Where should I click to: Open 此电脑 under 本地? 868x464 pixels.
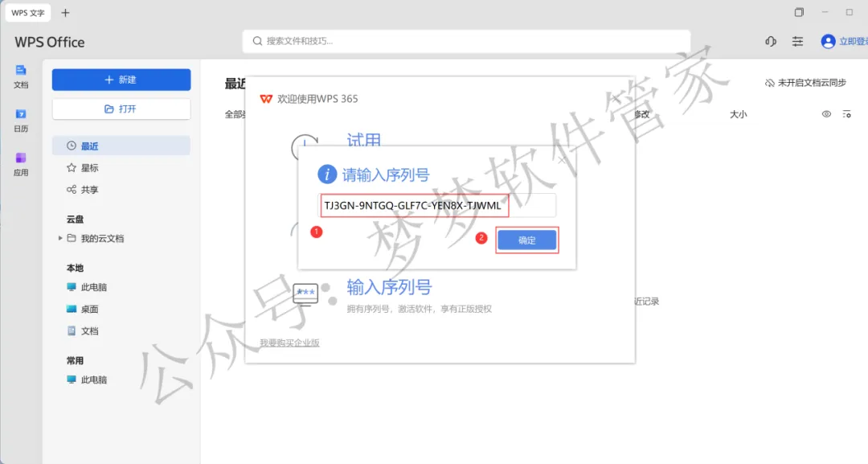click(x=87, y=287)
